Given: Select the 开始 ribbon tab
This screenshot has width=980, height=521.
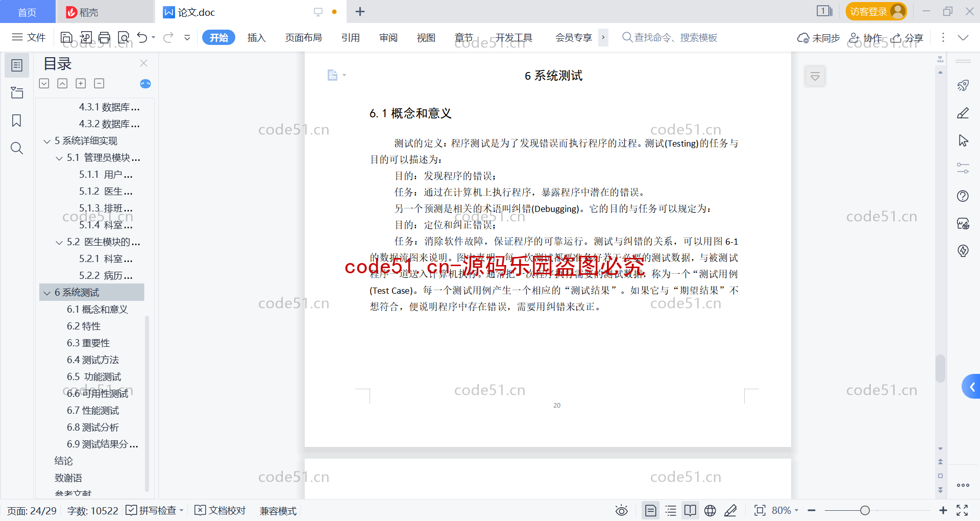Looking at the screenshot, I should coord(218,37).
